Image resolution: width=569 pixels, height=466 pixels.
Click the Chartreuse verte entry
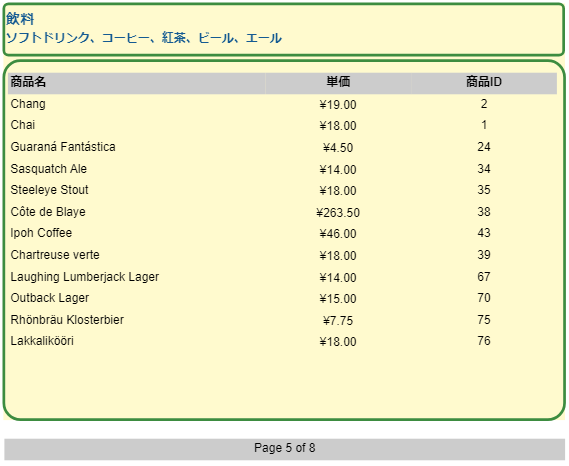coord(55,255)
